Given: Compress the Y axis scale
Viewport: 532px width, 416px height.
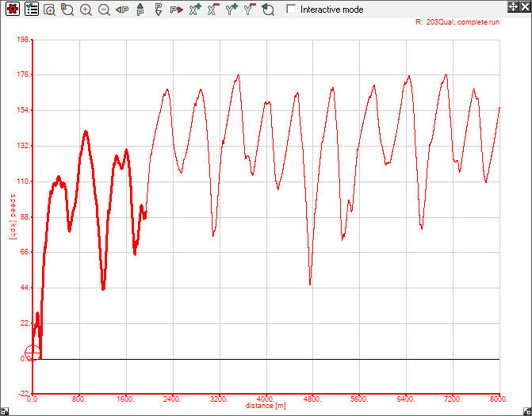Looking at the screenshot, I should click(250, 10).
